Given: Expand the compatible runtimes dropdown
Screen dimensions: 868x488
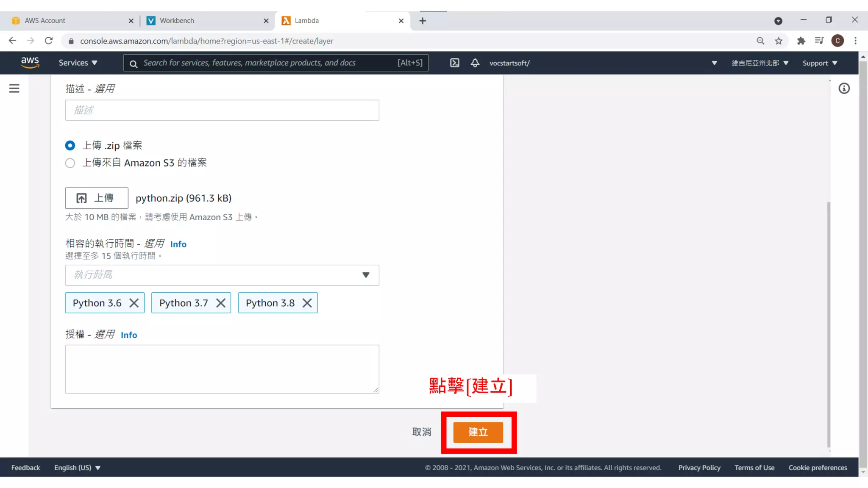Looking at the screenshot, I should (222, 275).
